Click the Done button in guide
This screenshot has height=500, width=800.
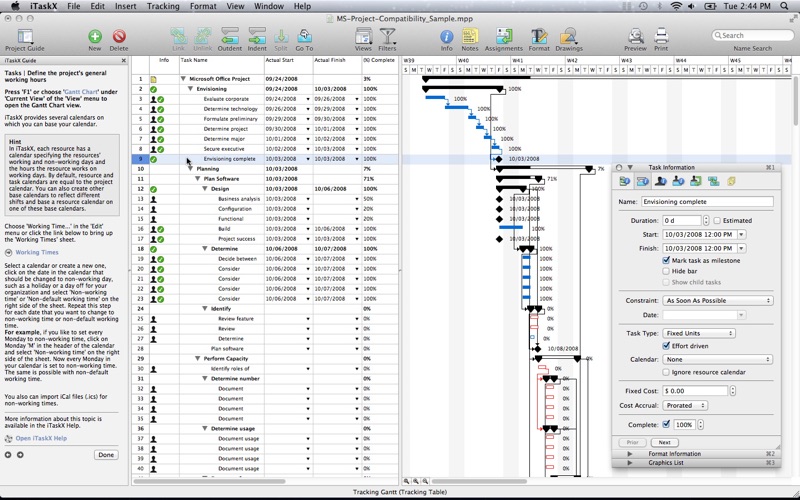(x=106, y=455)
